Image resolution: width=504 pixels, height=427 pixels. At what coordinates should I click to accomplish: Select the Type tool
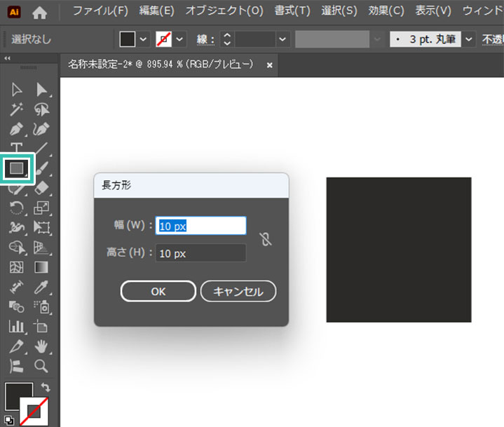coord(17,149)
